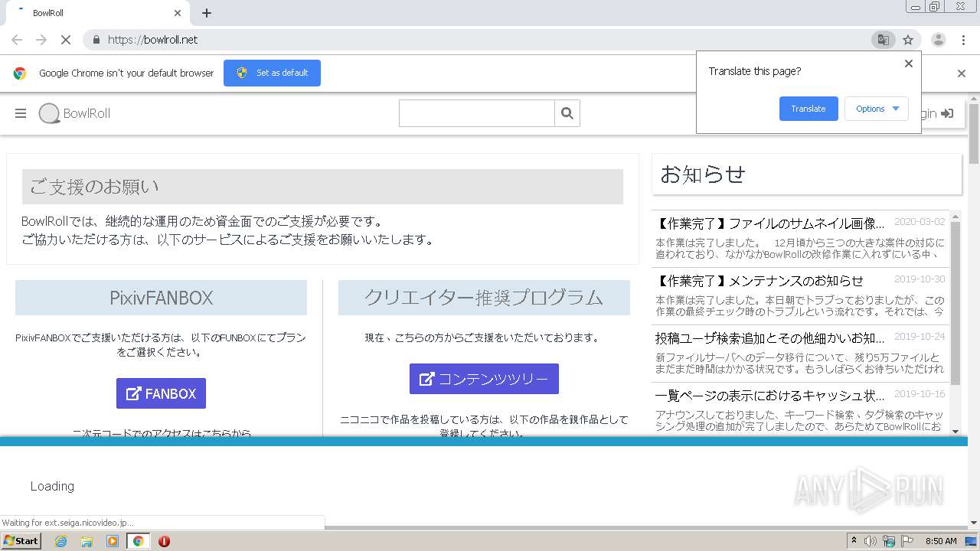Click the action center flag icon
Screen dimensions: 980x551
click(907, 541)
